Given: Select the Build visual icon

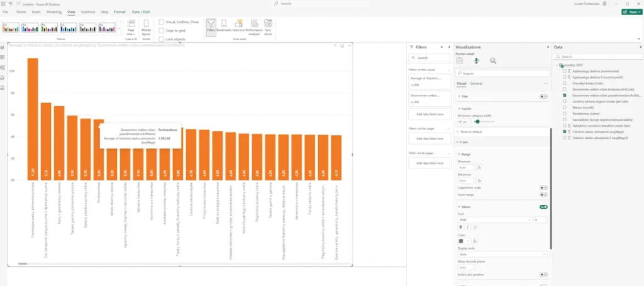Looking at the screenshot, I should coord(460,61).
